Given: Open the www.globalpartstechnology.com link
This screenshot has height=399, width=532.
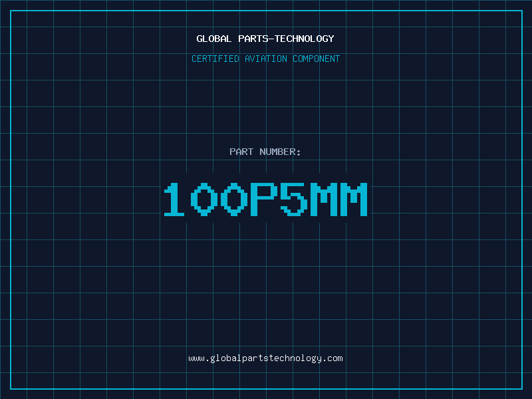Looking at the screenshot, I should (265, 358).
